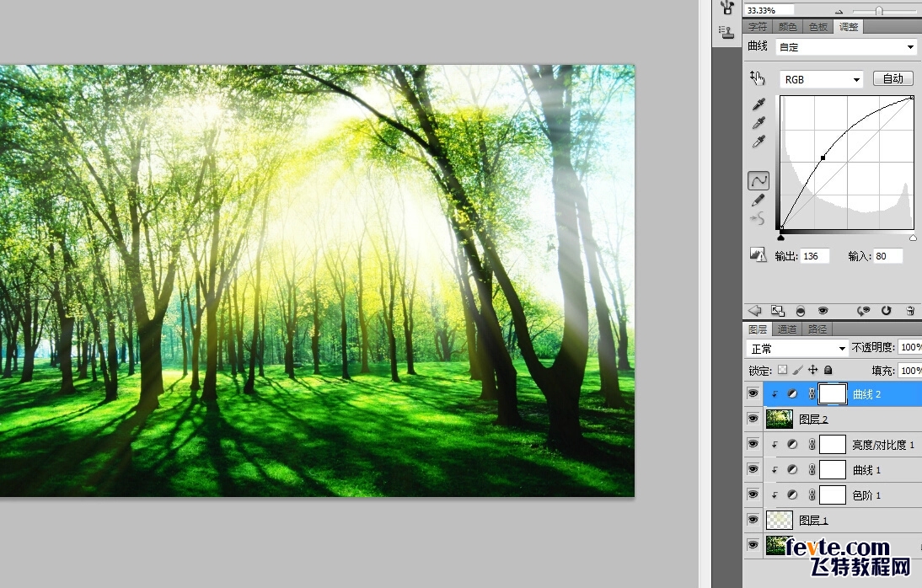Viewport: 922px width, 588px height.
Task: Click the smooth curve icon
Action: coord(758,219)
